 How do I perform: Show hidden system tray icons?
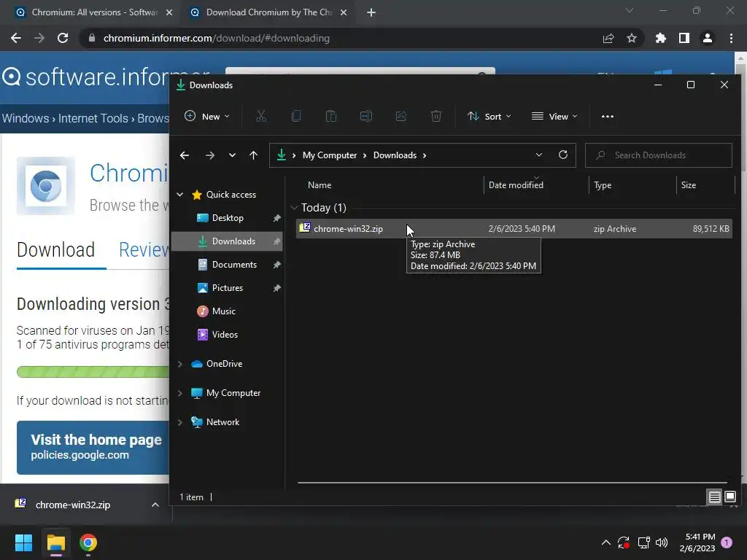(606, 542)
